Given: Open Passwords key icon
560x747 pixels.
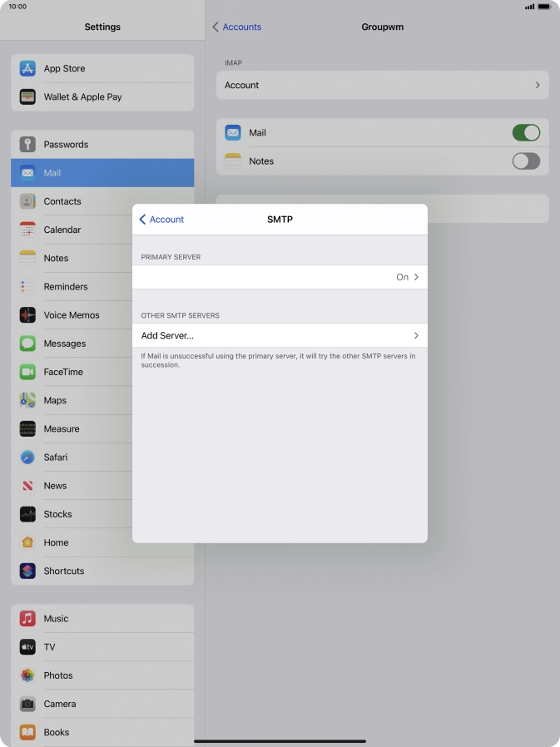Looking at the screenshot, I should click(x=27, y=144).
